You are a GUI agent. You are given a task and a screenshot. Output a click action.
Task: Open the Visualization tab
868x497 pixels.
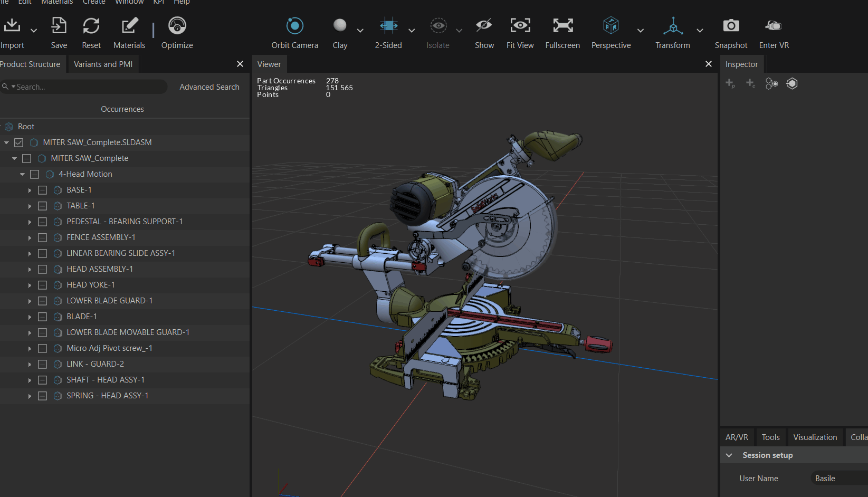pos(815,437)
